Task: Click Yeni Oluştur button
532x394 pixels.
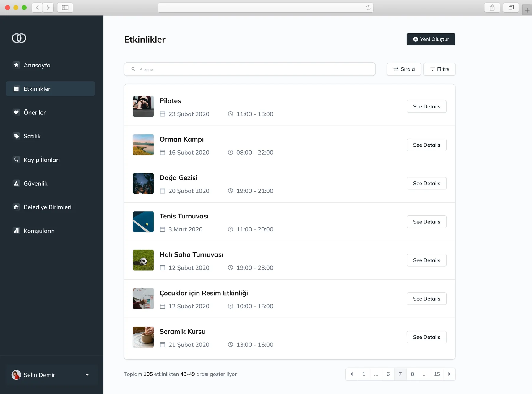Action: tap(431, 39)
